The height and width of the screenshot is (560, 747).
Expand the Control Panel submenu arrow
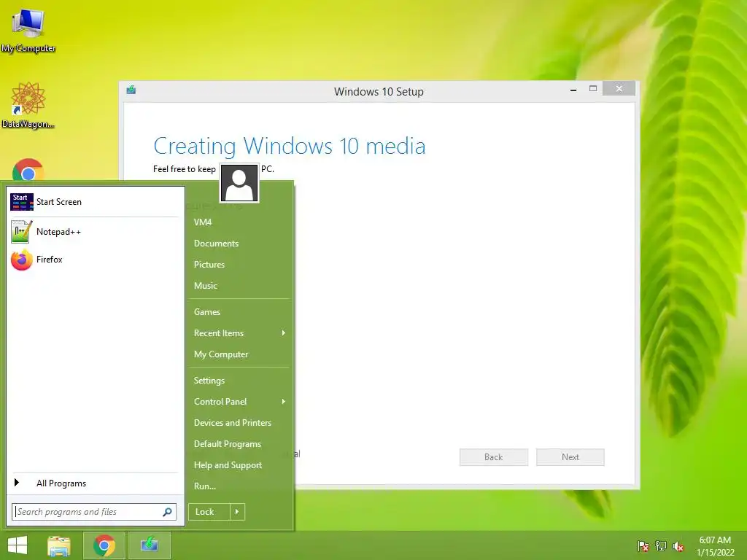[x=284, y=402]
